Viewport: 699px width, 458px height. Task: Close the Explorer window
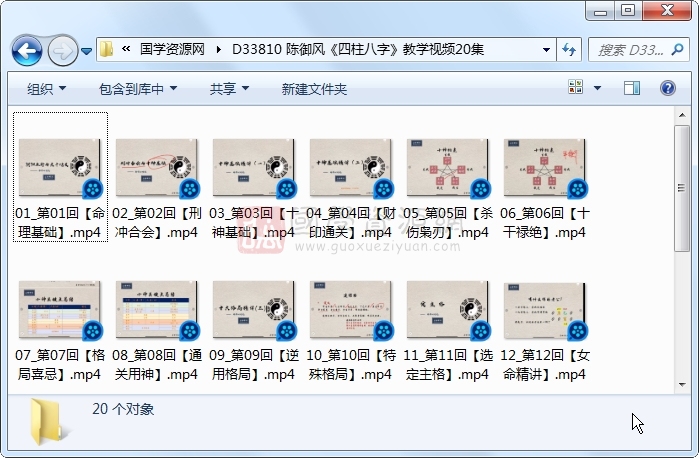[667, 11]
